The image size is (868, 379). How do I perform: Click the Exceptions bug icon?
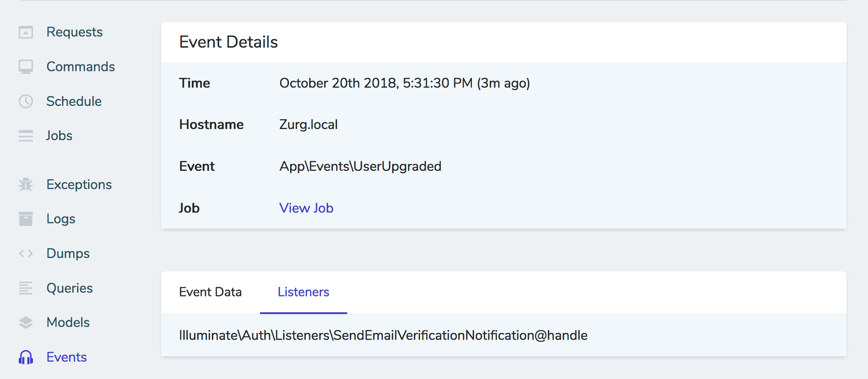26,185
